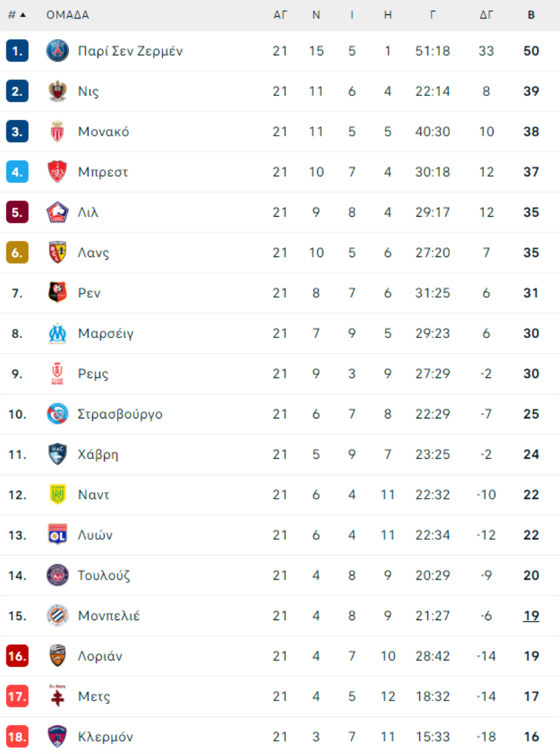Click the Nice team logo
The image size is (560, 754).
point(58,92)
